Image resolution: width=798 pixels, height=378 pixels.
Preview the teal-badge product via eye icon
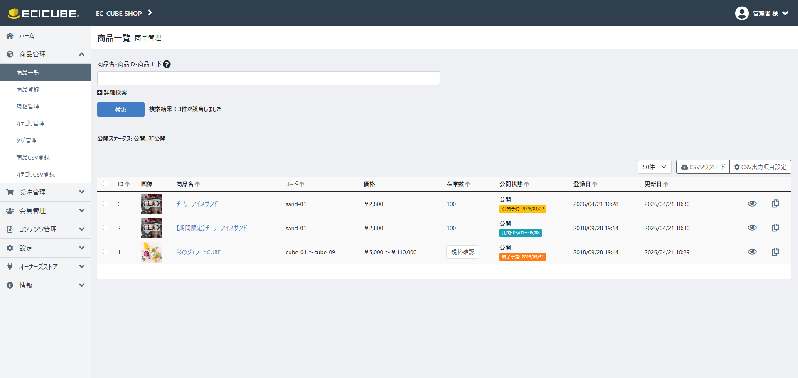tap(752, 227)
